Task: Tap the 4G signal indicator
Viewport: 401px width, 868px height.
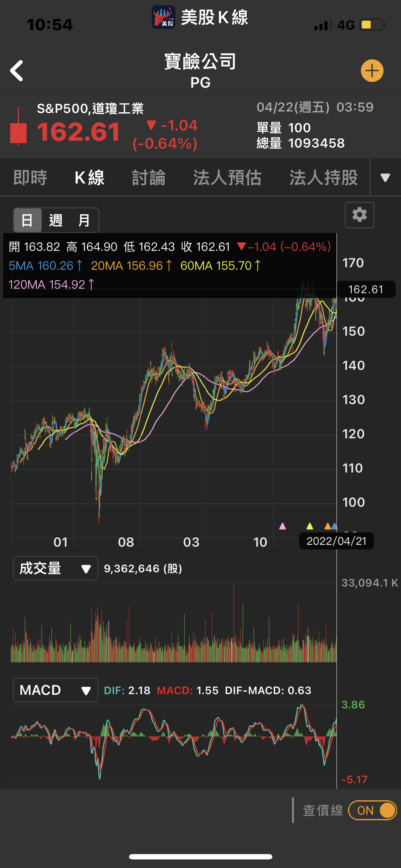Action: point(346,25)
